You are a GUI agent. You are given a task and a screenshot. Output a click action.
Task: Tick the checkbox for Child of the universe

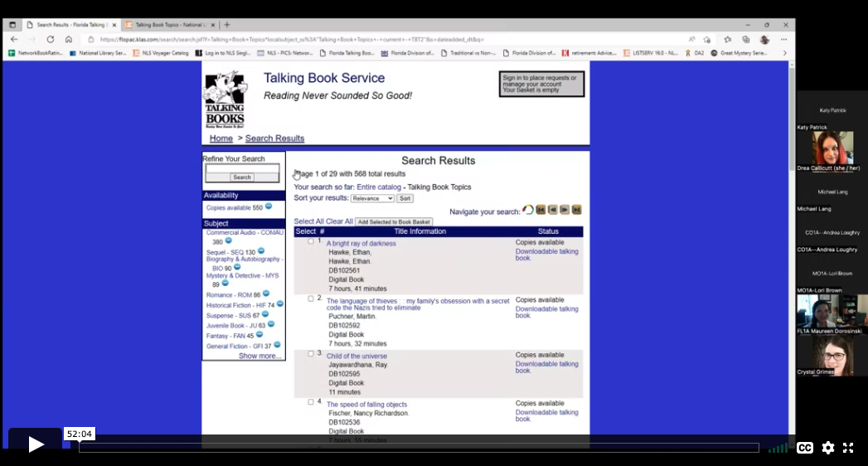(311, 353)
